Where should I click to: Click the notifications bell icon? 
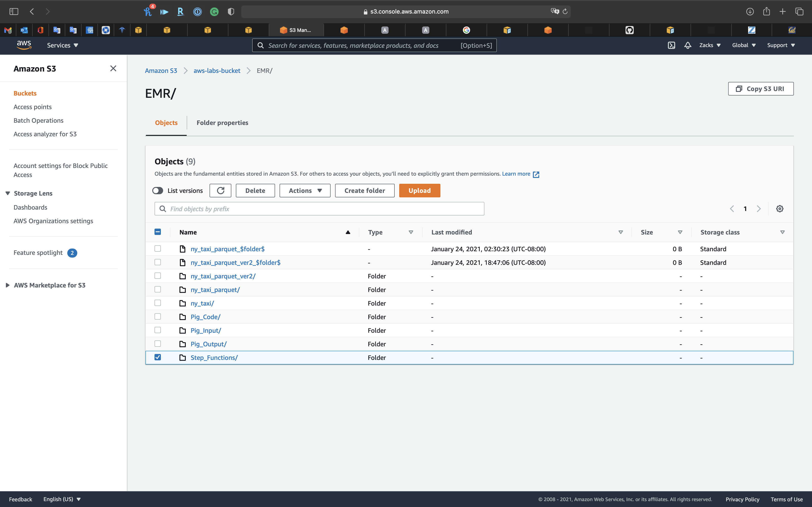click(x=688, y=45)
